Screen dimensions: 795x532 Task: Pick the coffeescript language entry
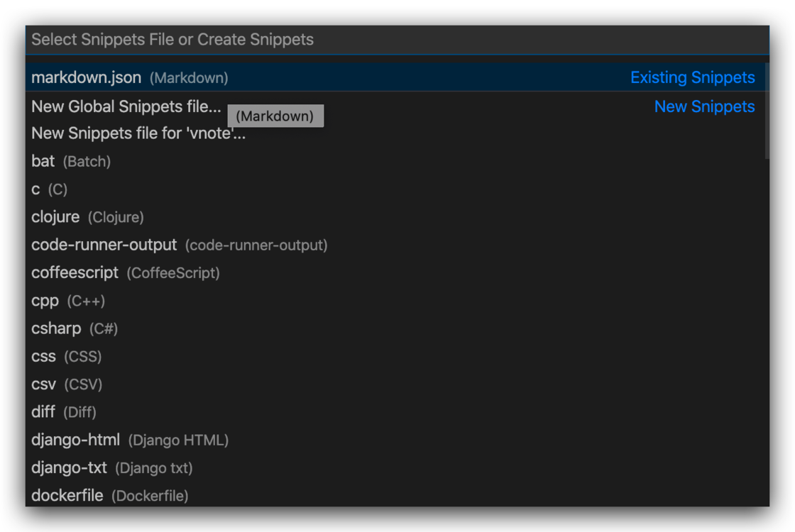pyautogui.click(x=126, y=273)
